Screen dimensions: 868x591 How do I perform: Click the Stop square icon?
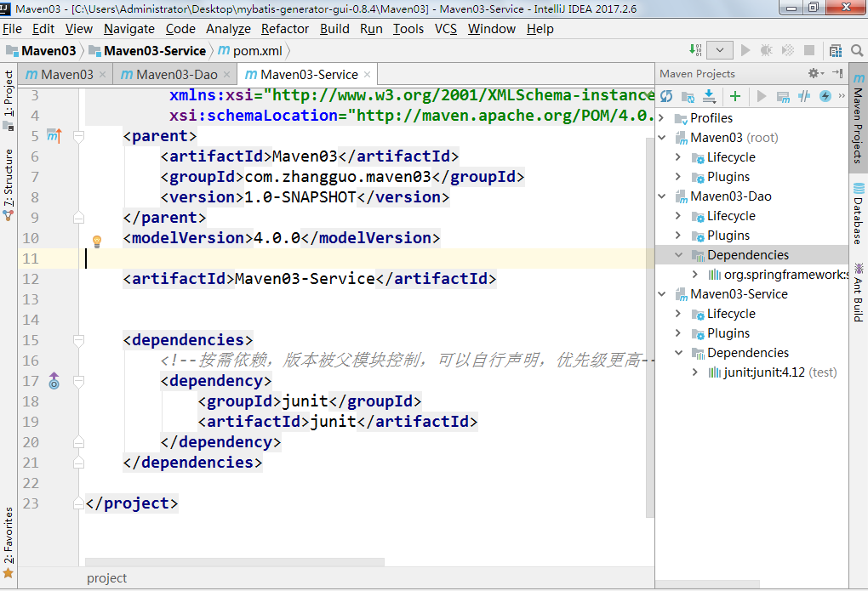[x=808, y=50]
